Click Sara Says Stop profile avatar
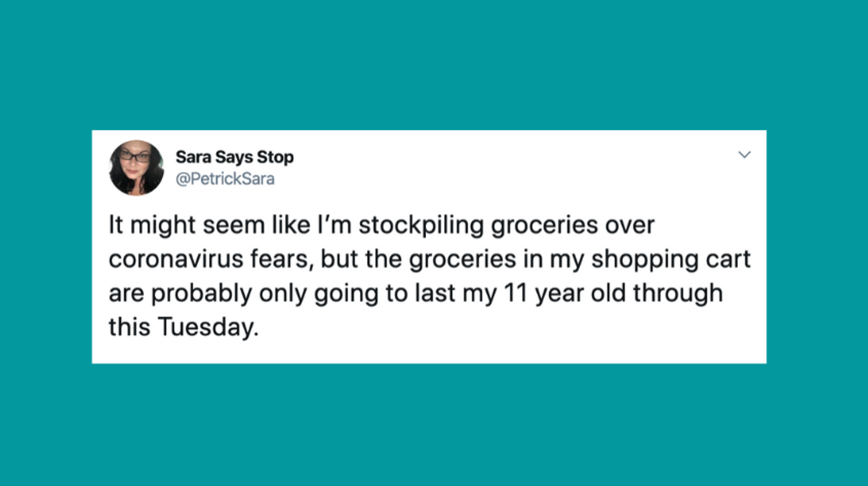This screenshot has width=868, height=486. tap(136, 168)
